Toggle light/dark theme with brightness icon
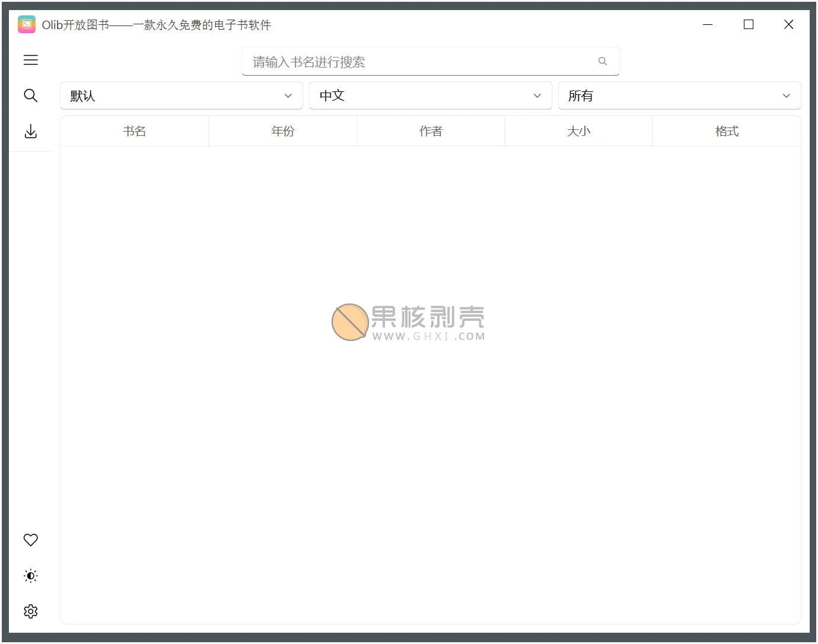 30,575
